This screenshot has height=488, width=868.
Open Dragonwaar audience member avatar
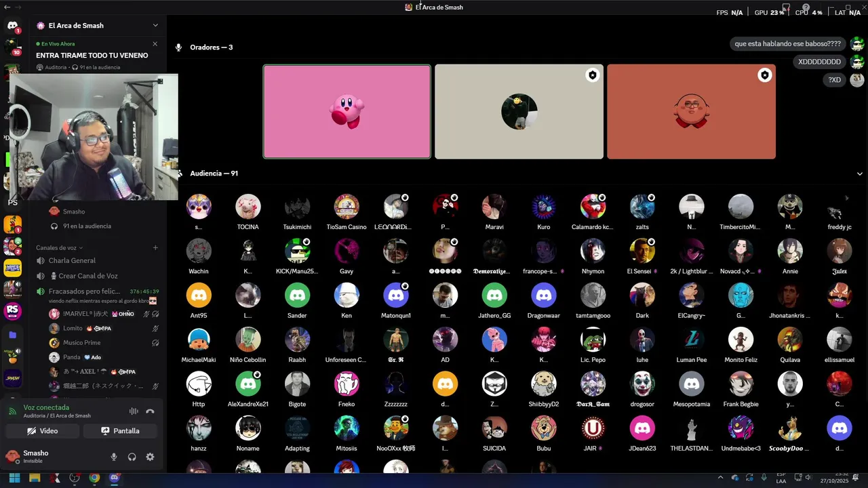point(544,296)
